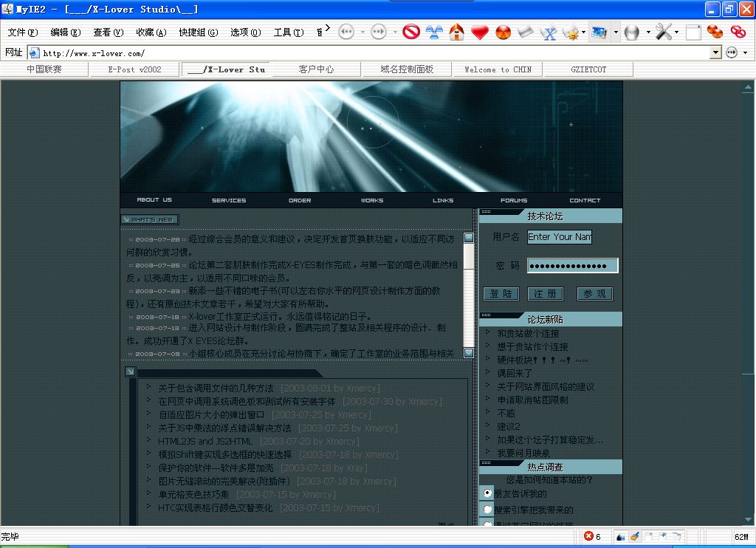Click the plus new-tab icon in status bar

click(x=663, y=536)
